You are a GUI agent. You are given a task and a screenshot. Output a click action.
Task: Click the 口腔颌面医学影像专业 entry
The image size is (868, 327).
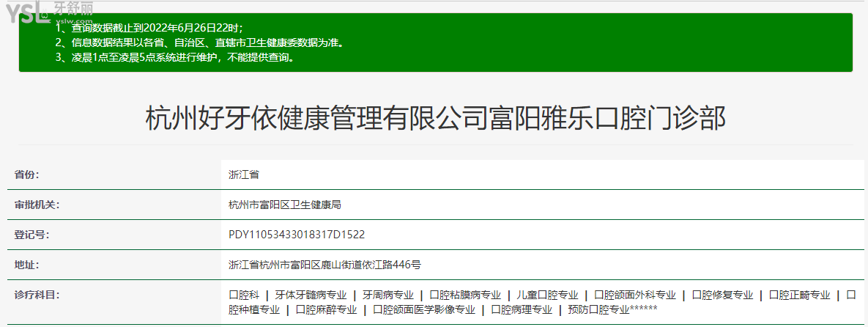(424, 310)
